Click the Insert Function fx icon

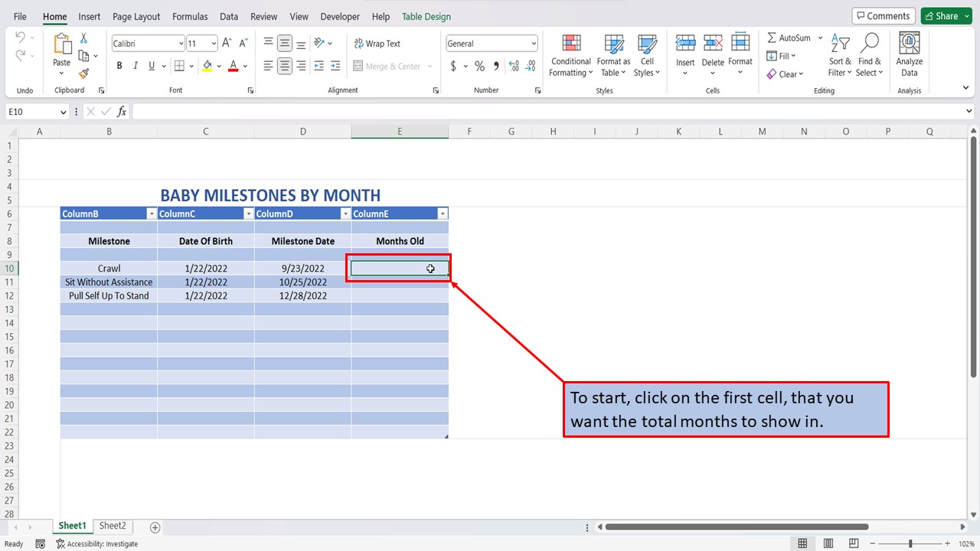[x=122, y=112]
